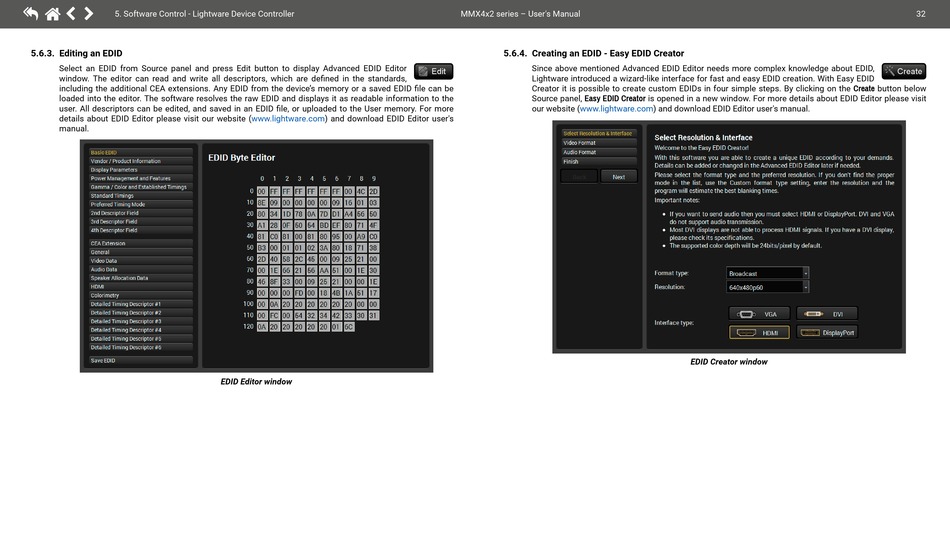Screen dimensions: 950x533
Task: Open 2nd Descriptor Field entry
Action: click(x=141, y=213)
